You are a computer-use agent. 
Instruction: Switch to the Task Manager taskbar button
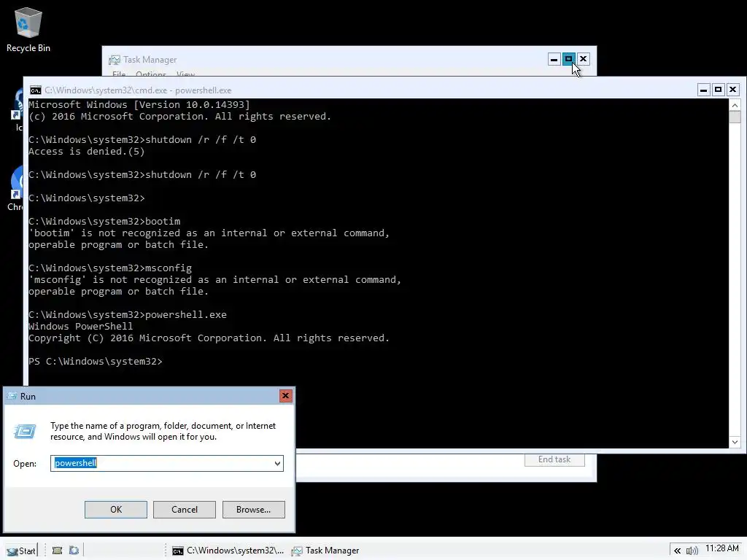click(326, 551)
